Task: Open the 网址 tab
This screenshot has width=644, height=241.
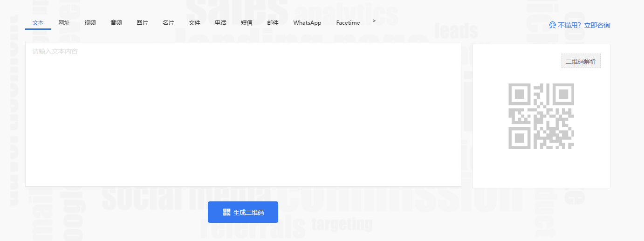Action: click(64, 23)
